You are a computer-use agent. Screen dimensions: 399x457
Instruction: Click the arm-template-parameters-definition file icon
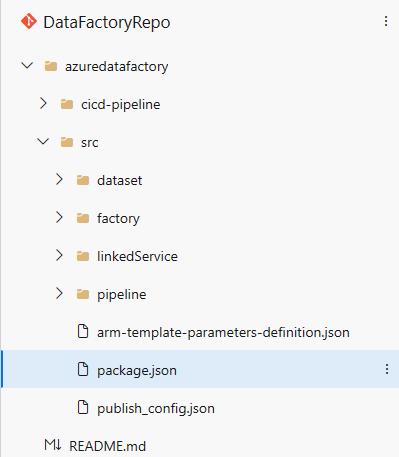(x=83, y=331)
